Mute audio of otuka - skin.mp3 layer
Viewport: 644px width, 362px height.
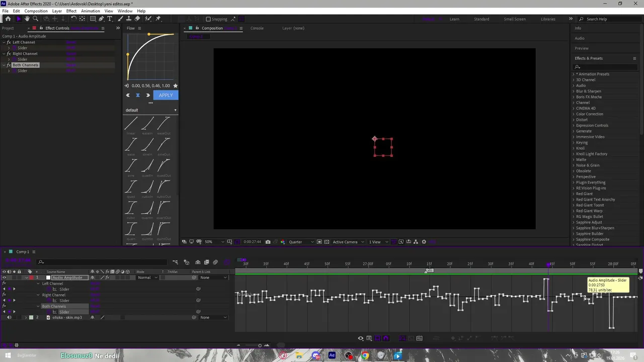[9, 317]
